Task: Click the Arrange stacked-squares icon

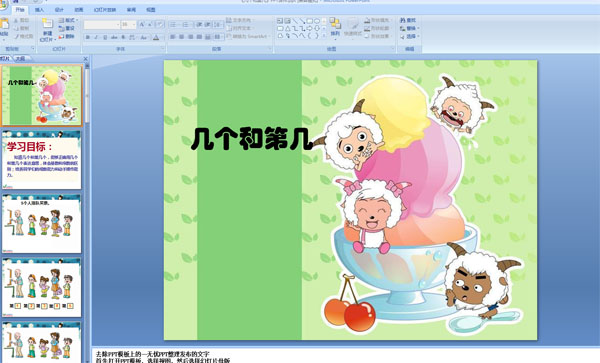Action: point(335,24)
